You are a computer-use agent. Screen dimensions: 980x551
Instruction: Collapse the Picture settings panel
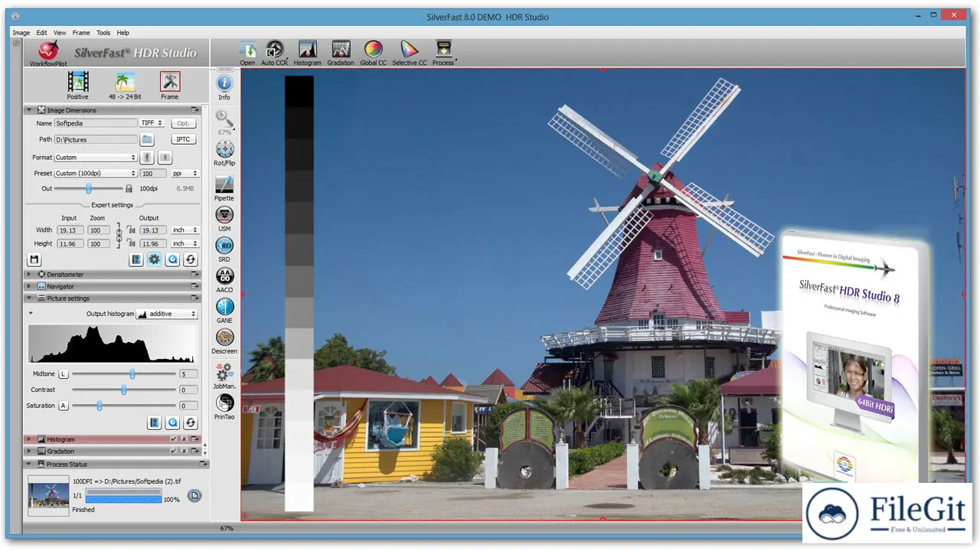[x=30, y=298]
